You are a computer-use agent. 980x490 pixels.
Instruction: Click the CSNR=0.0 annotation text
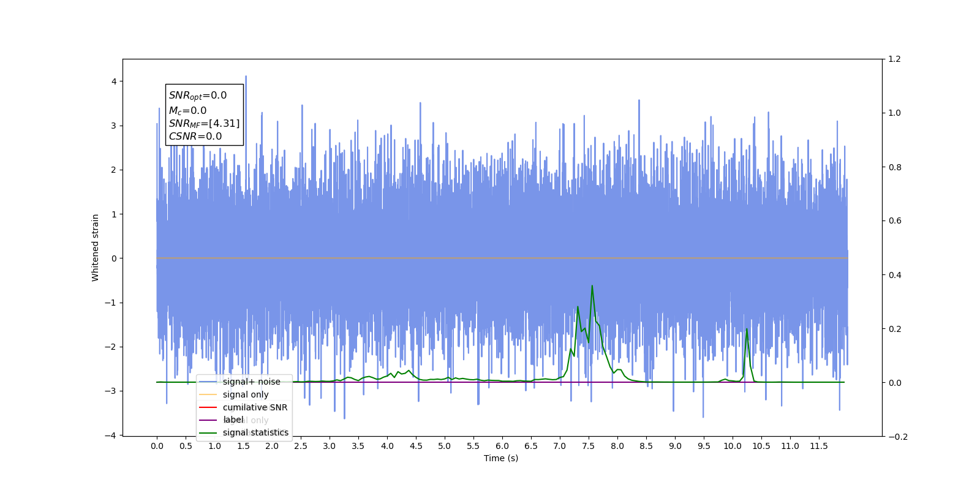coord(195,137)
